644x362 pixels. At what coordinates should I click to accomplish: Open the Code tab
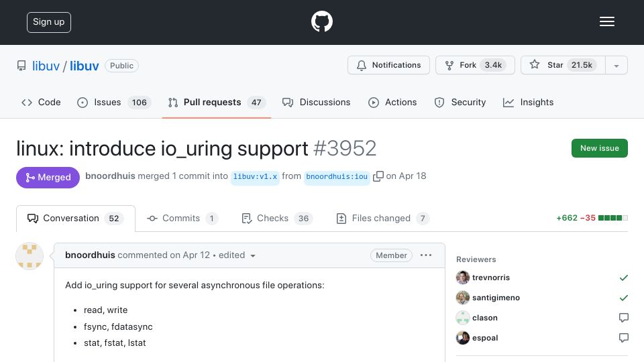coord(41,102)
